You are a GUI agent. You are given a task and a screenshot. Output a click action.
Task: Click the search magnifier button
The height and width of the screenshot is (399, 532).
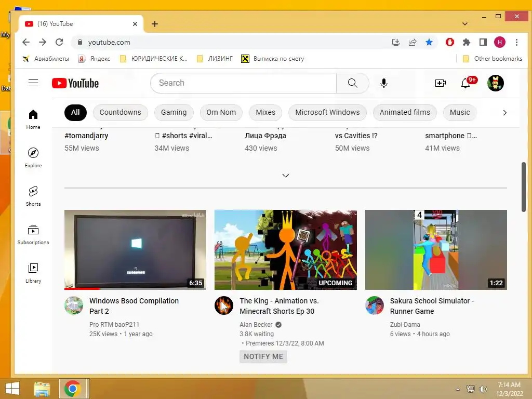[x=353, y=83]
